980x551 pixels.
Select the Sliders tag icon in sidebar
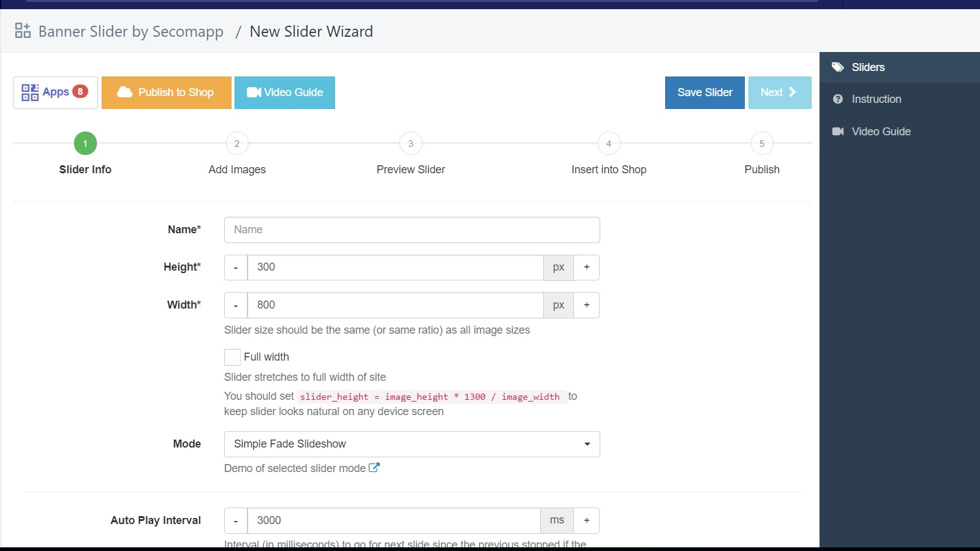pyautogui.click(x=837, y=67)
